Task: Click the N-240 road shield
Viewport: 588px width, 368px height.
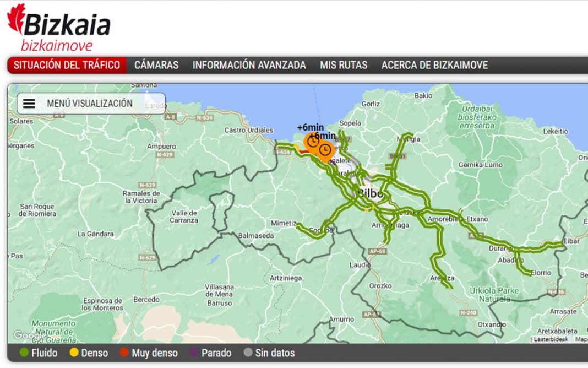Action: click(468, 312)
